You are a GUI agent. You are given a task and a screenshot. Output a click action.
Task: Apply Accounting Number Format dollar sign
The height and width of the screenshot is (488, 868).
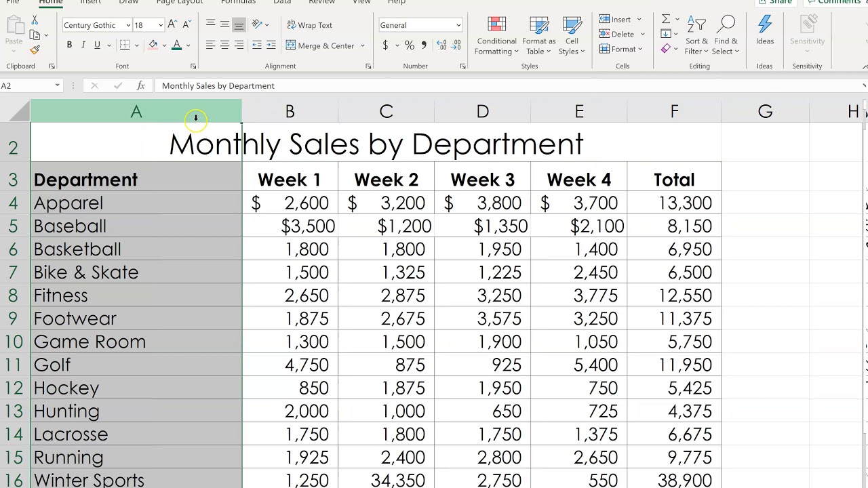385,45
